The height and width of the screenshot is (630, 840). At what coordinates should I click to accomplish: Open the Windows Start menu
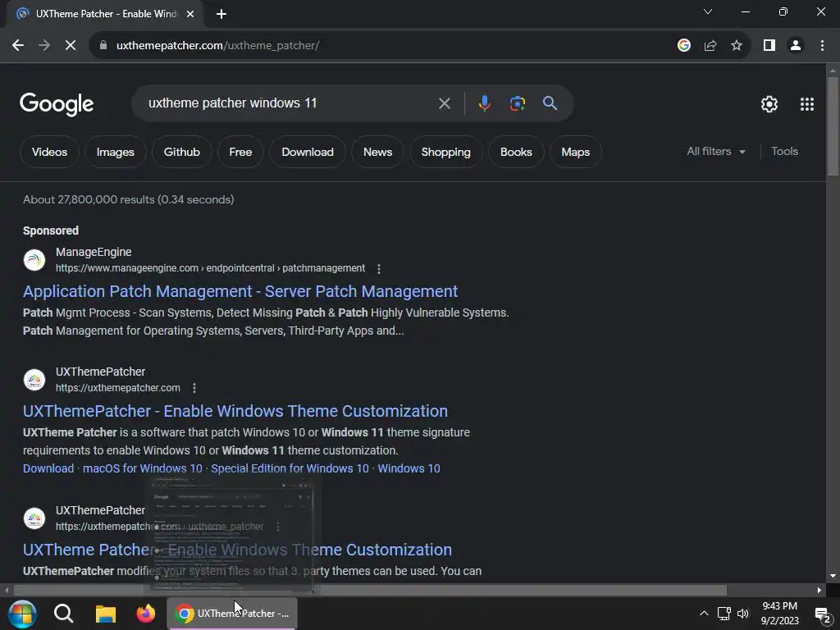pyautogui.click(x=21, y=614)
